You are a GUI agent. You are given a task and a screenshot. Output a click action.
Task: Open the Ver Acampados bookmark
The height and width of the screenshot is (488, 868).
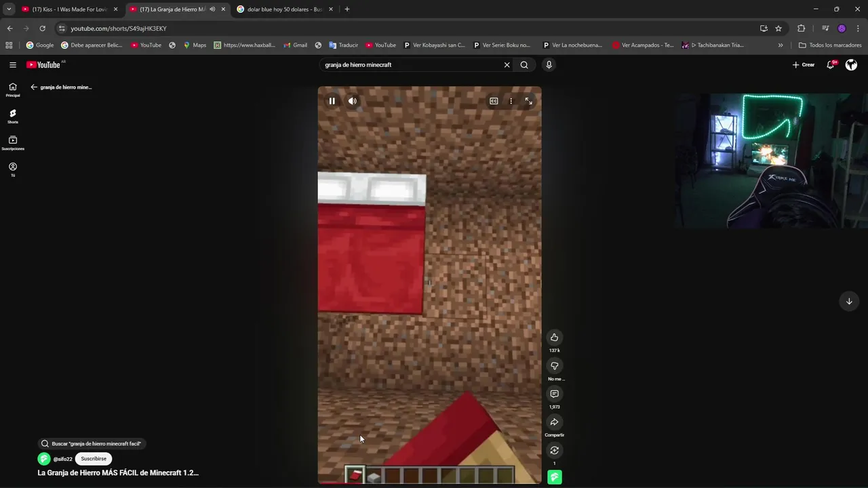643,45
